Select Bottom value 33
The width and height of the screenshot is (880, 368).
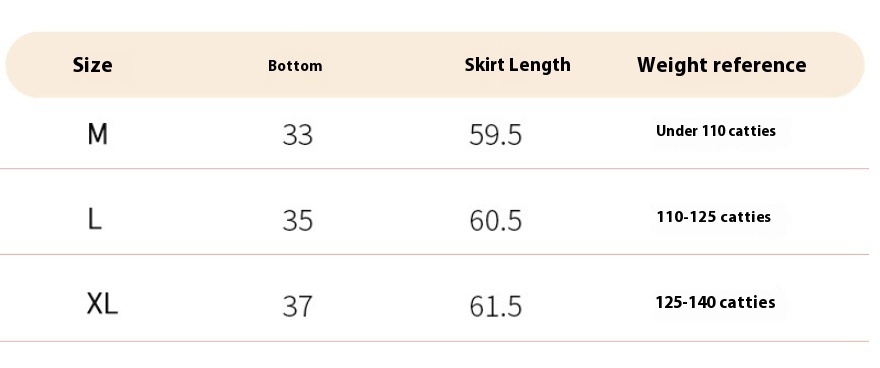pos(297,135)
